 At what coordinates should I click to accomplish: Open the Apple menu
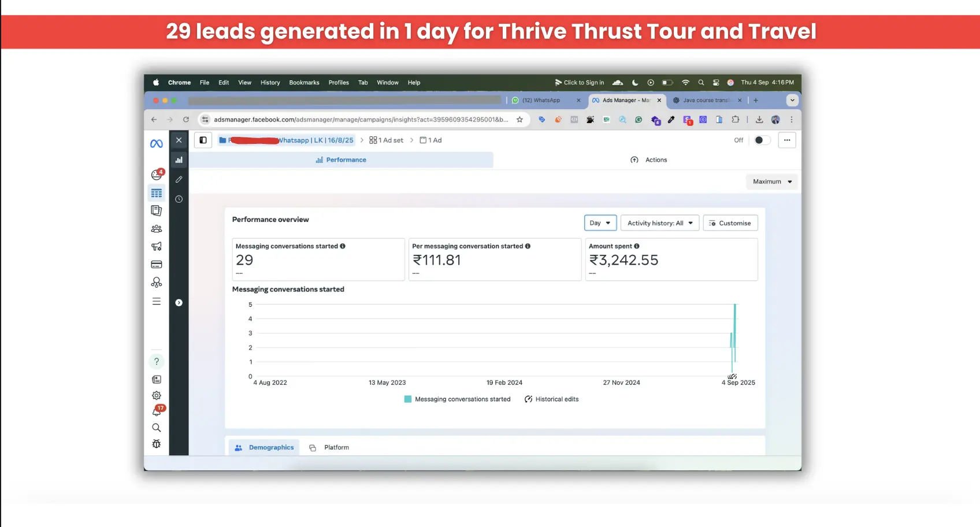click(156, 83)
